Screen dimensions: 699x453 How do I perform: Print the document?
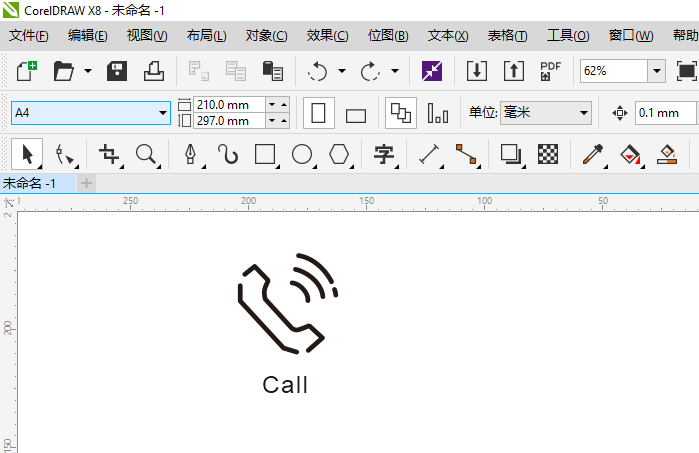(x=154, y=71)
